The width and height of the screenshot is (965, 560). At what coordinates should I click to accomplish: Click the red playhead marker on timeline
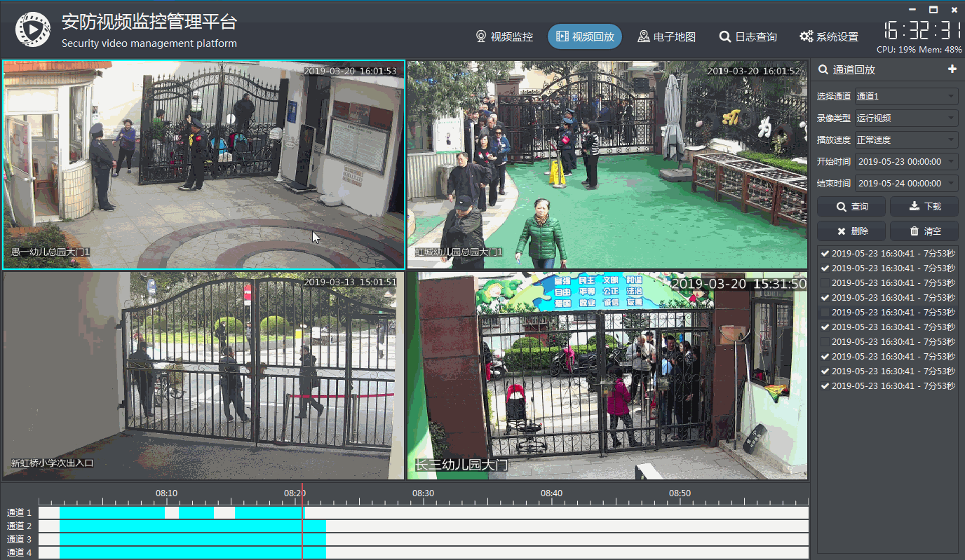coord(302,520)
